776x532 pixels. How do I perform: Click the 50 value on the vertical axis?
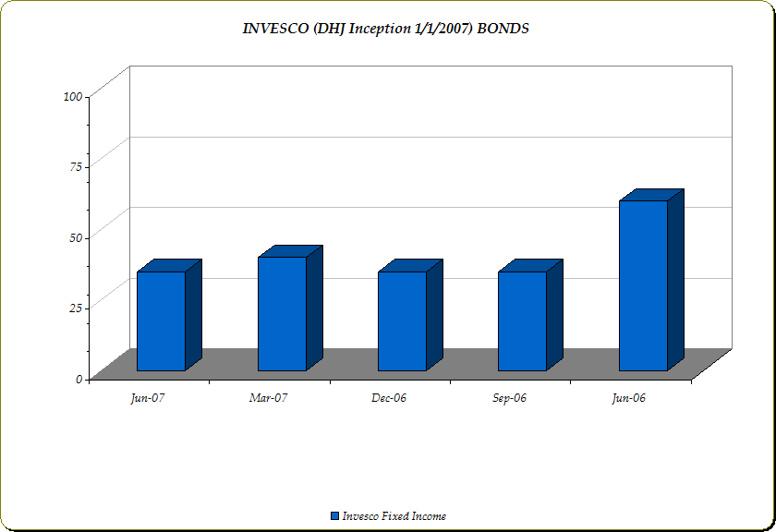[76, 237]
